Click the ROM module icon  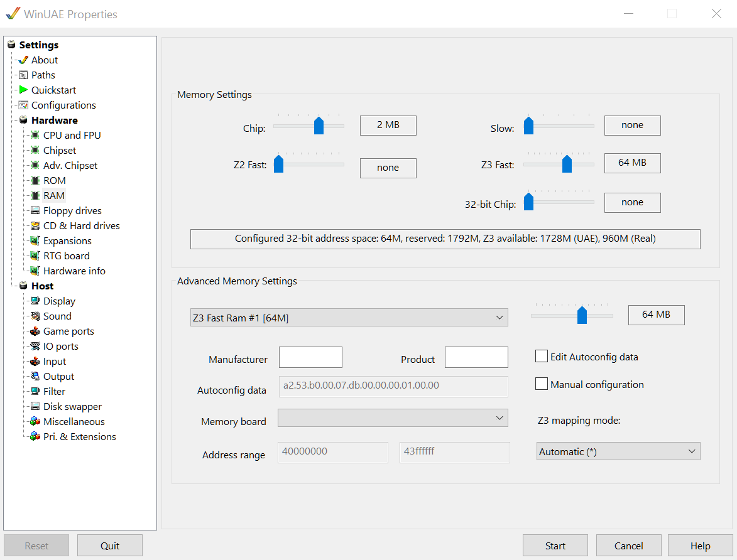click(35, 180)
